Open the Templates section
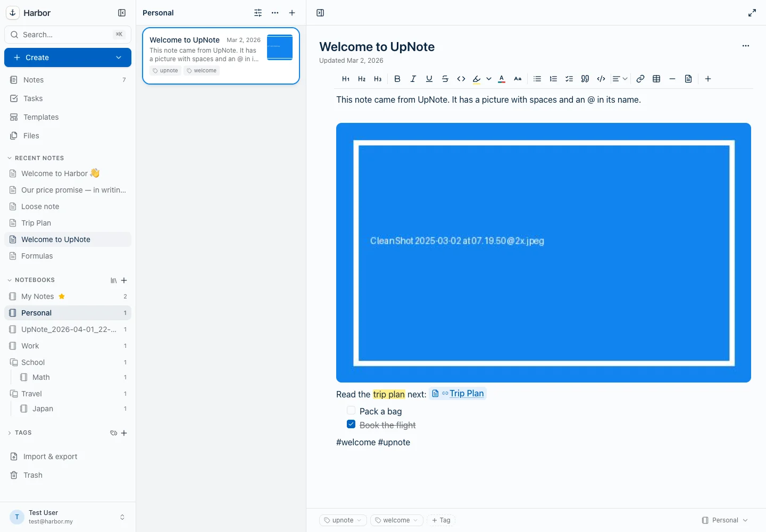 [x=68, y=117]
